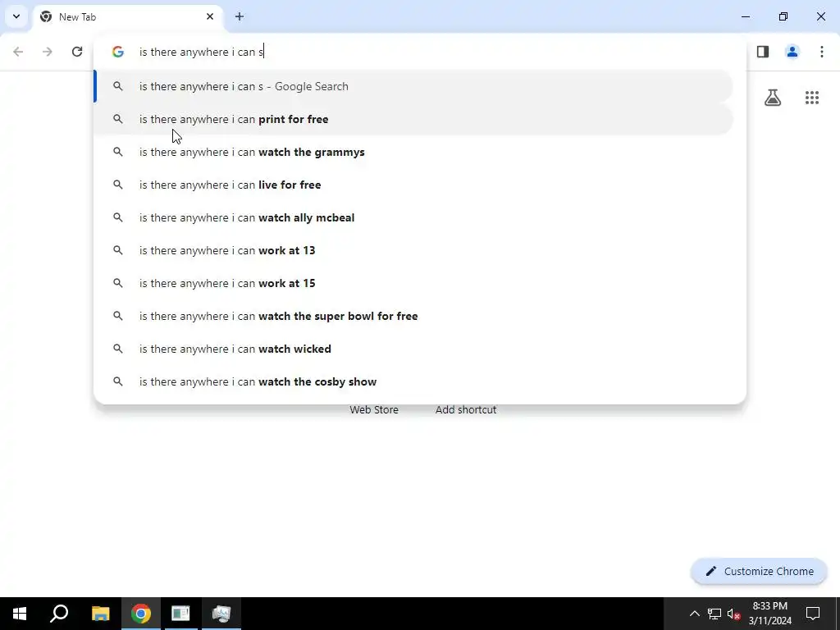This screenshot has height=630, width=840.
Task: Open the monitor utility app in taskbar
Action: coord(221,614)
